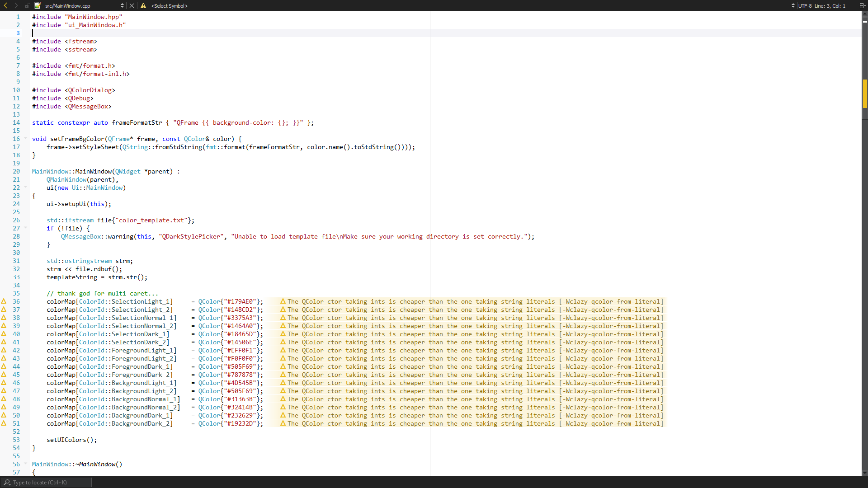Click the split editor button
This screenshot has height=488, width=868.
pos(862,5)
